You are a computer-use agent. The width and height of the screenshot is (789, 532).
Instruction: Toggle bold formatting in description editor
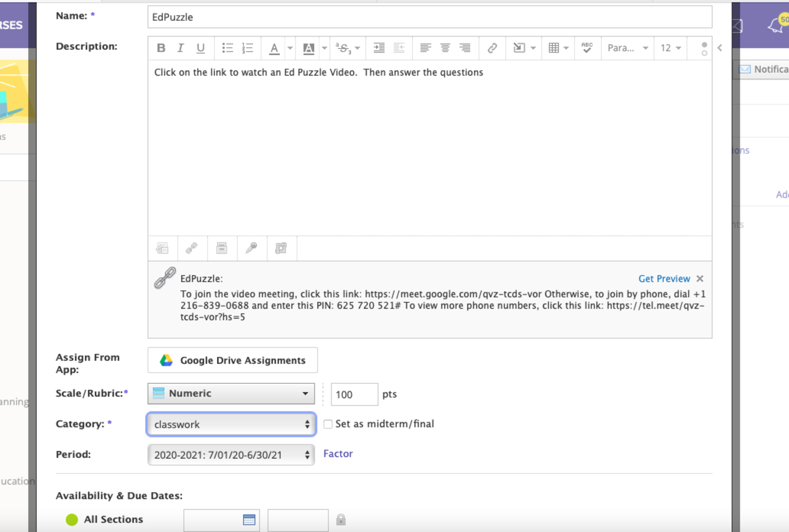(161, 48)
